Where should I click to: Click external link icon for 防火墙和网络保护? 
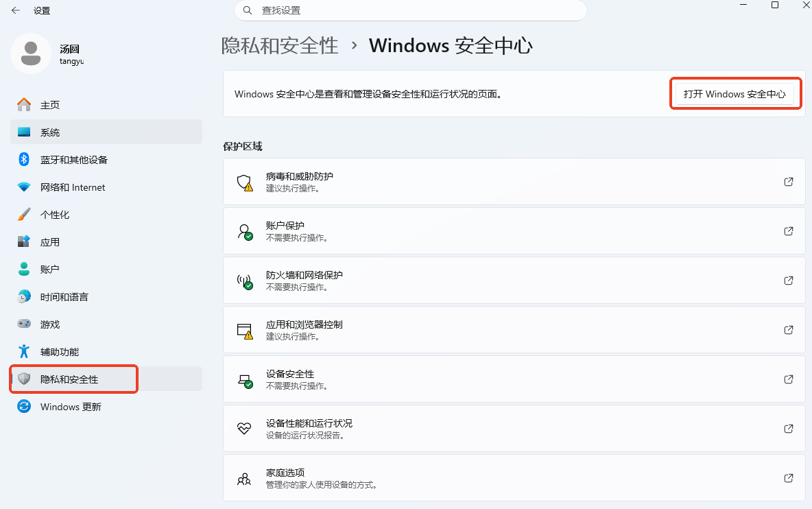[x=788, y=280]
